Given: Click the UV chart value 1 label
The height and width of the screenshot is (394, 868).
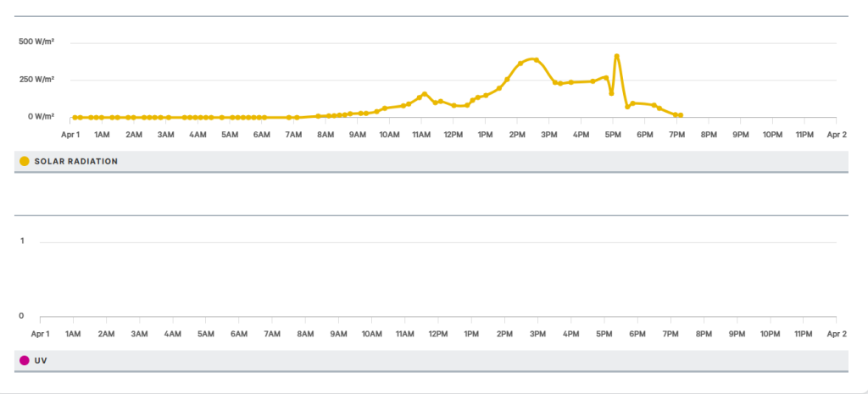Looking at the screenshot, I should (x=22, y=241).
